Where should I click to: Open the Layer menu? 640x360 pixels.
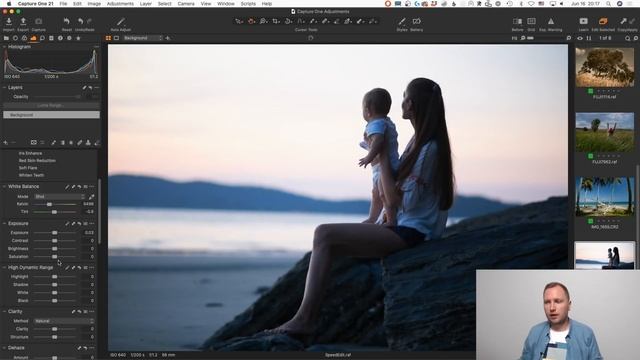pyautogui.click(x=146, y=4)
